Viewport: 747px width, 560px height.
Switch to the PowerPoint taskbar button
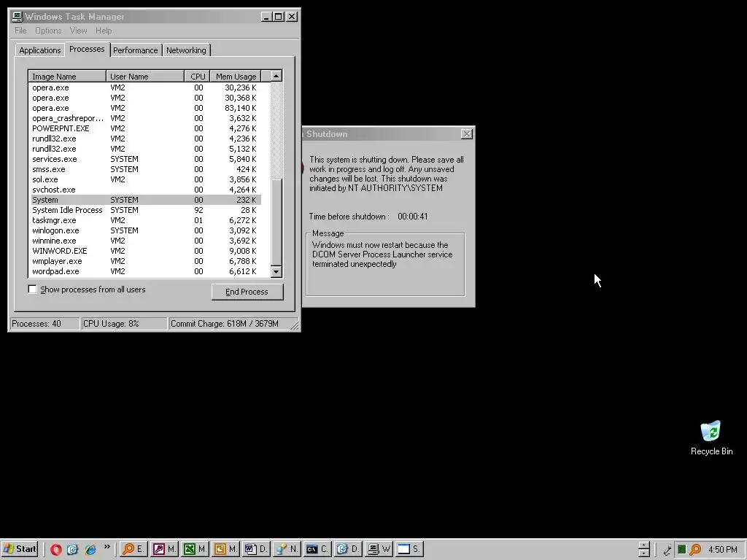point(225,549)
